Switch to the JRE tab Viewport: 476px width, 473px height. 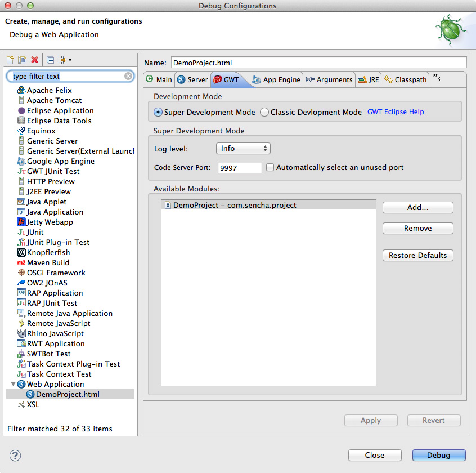(369, 79)
